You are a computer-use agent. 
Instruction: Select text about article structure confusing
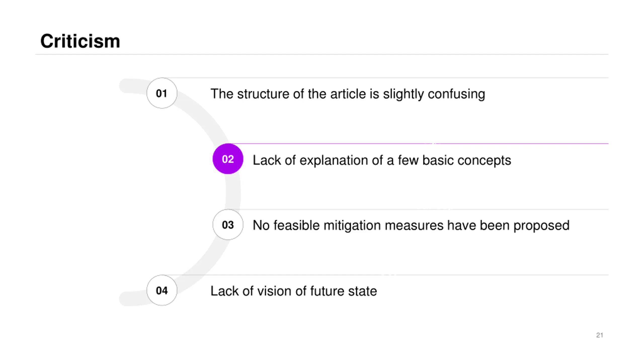click(x=348, y=94)
